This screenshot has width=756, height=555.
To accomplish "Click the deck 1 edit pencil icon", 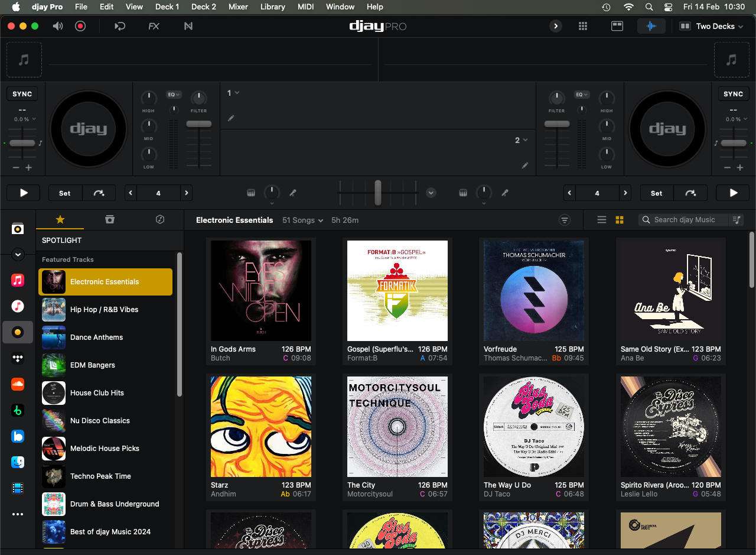I will 231,118.
